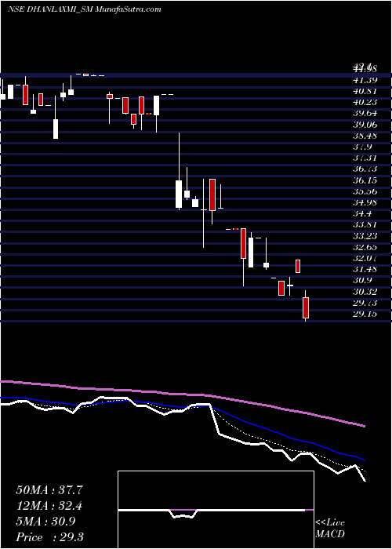This screenshot has width=392, height=549.
Task: Select the 29.15 price axis label
Action: (366, 314)
